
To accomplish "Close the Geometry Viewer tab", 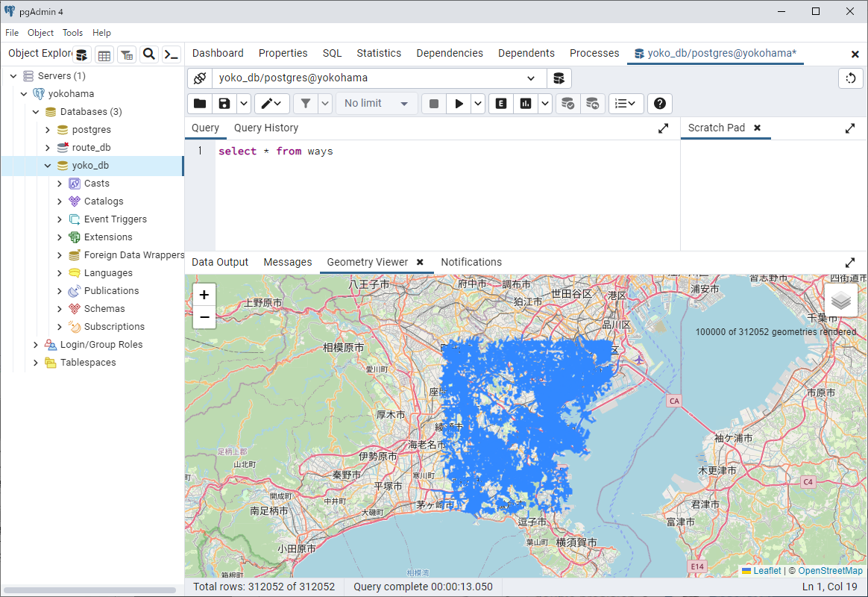I will tap(420, 262).
